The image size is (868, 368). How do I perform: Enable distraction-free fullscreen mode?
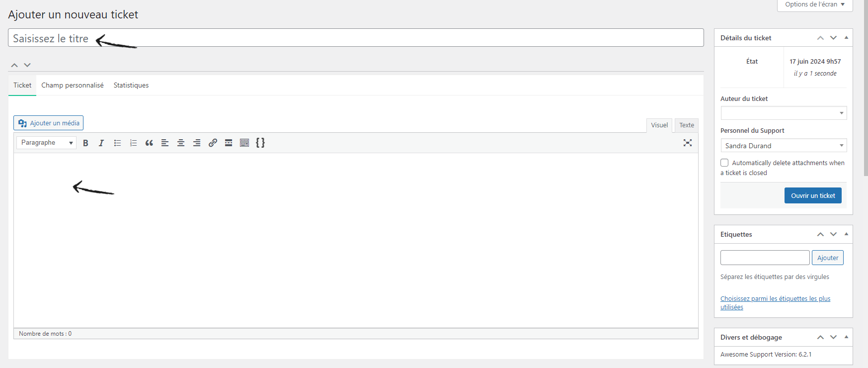(x=688, y=143)
